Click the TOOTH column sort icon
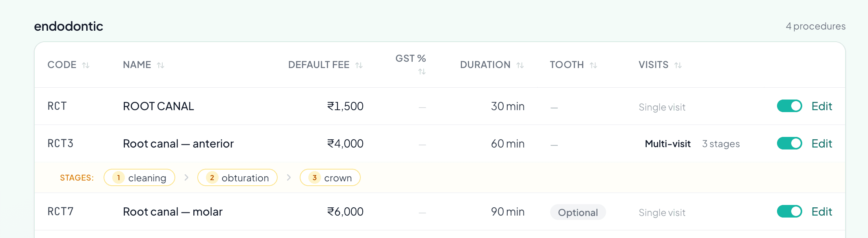 click(594, 65)
